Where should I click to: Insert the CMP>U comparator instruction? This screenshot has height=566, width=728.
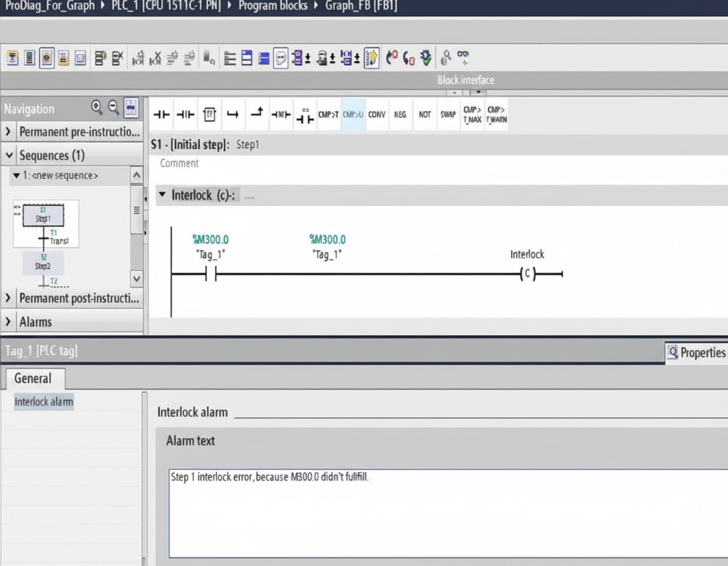tap(353, 114)
